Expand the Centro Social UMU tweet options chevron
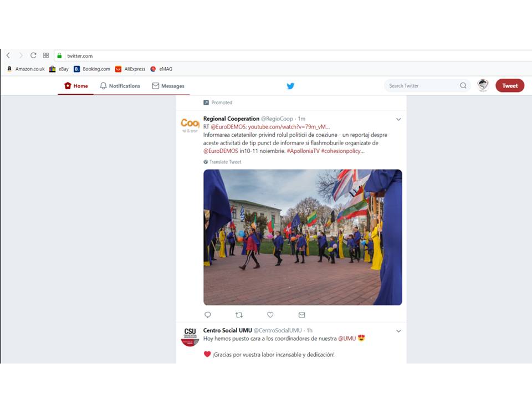The width and height of the screenshot is (532, 399). click(x=398, y=331)
